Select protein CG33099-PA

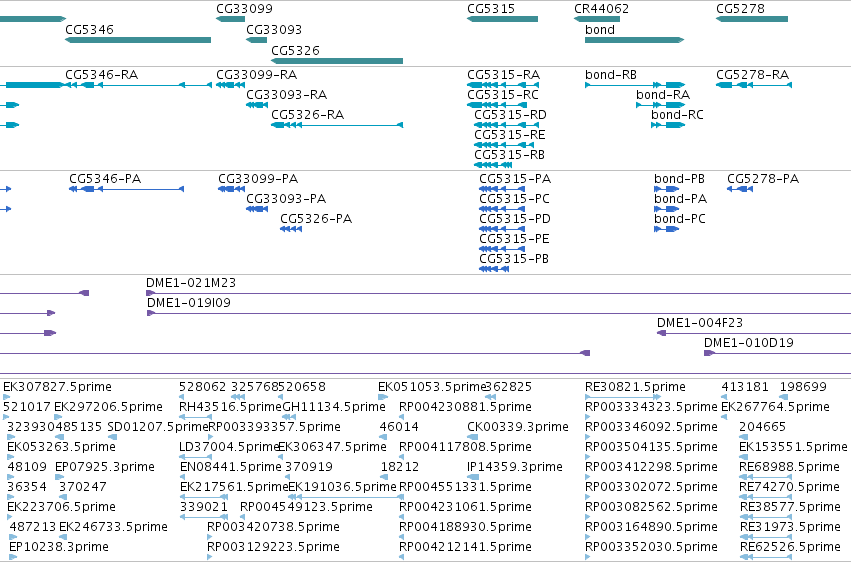pyautogui.click(x=231, y=189)
